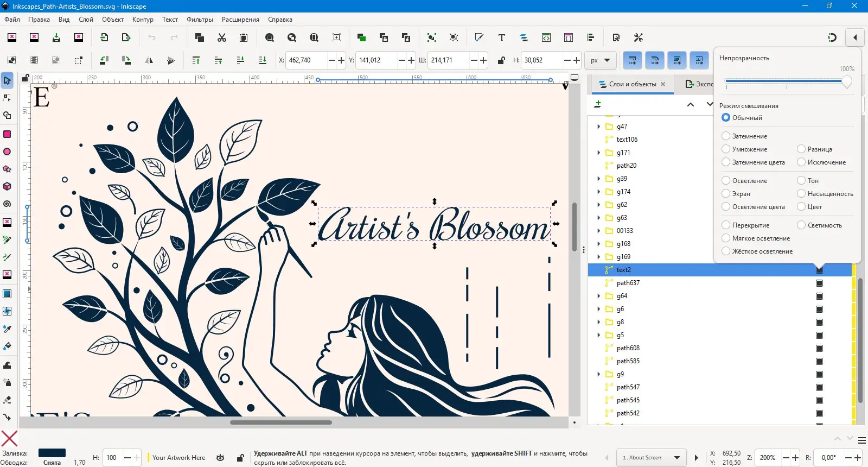Open the XML editor icon
This screenshot has height=467, width=868.
tap(546, 37)
